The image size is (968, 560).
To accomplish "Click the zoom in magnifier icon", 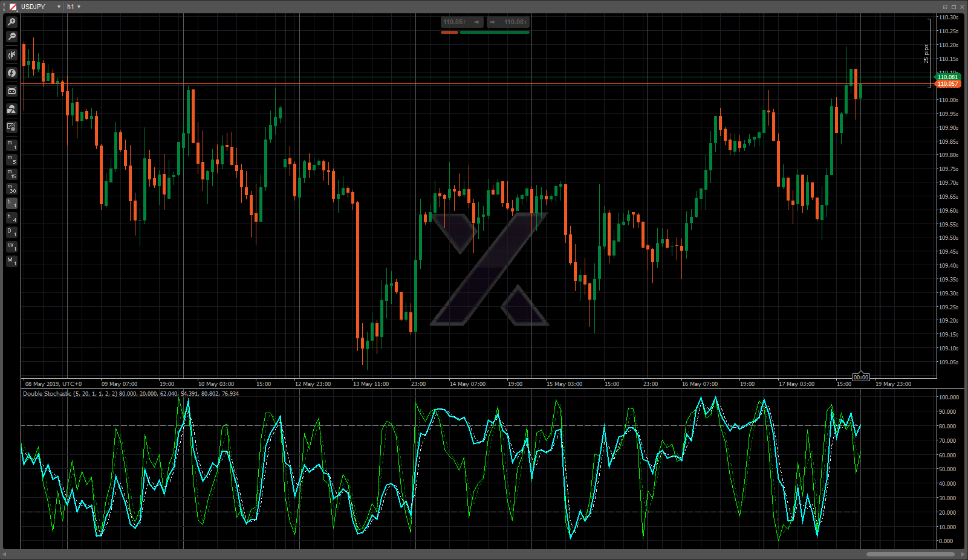I will pos(11,22).
